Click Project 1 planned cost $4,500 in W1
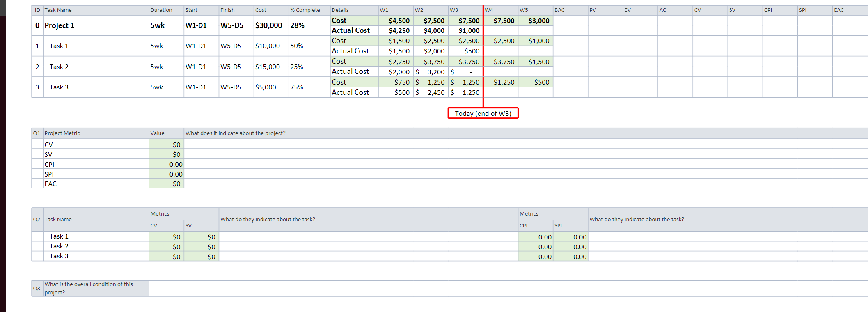The width and height of the screenshot is (868, 312). point(396,21)
